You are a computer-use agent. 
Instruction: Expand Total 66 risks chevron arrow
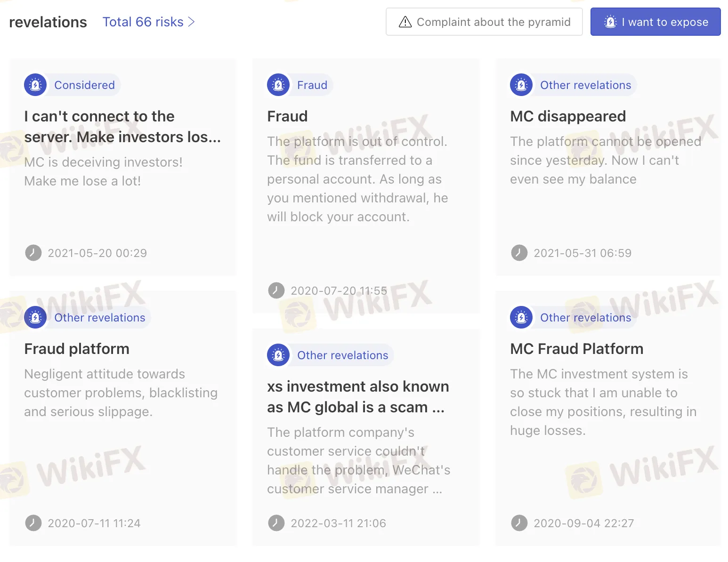tap(191, 22)
